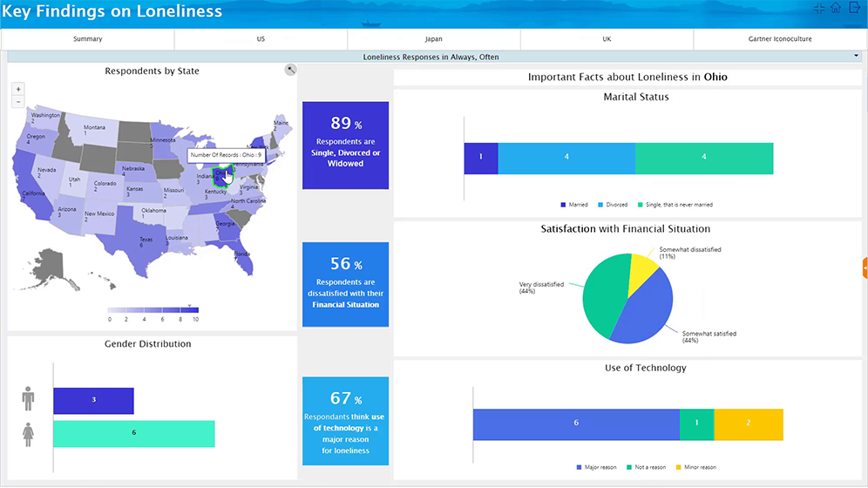Viewport: 868px width, 488px height.
Task: Click the 56% financial situation tile
Action: point(345,284)
